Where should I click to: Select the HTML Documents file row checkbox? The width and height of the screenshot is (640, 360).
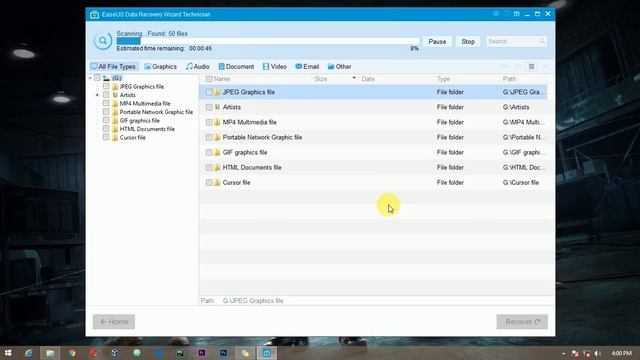209,168
